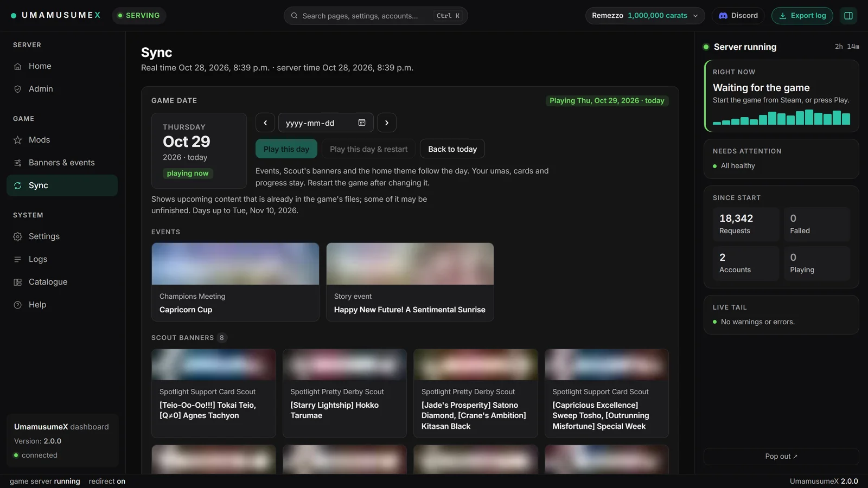Image resolution: width=868 pixels, height=488 pixels.
Task: Open Banners & events page
Action: click(62, 163)
